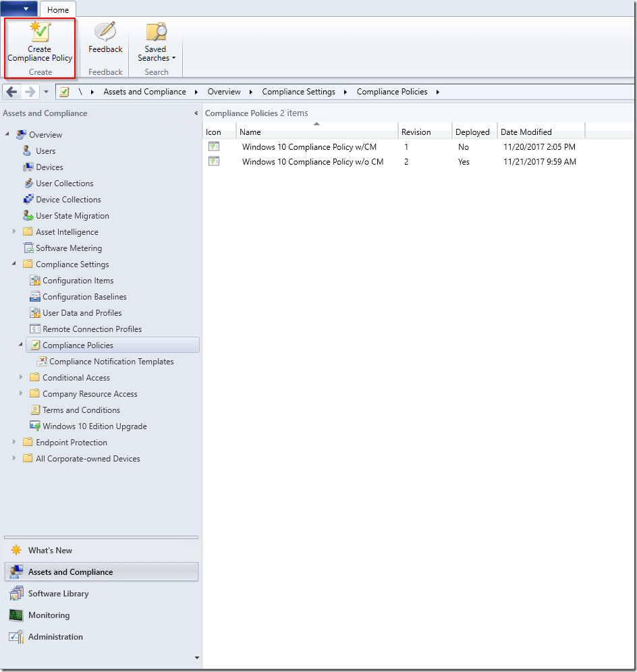The image size is (637, 672).
Task: Open the blue application menu button
Action: point(20,9)
